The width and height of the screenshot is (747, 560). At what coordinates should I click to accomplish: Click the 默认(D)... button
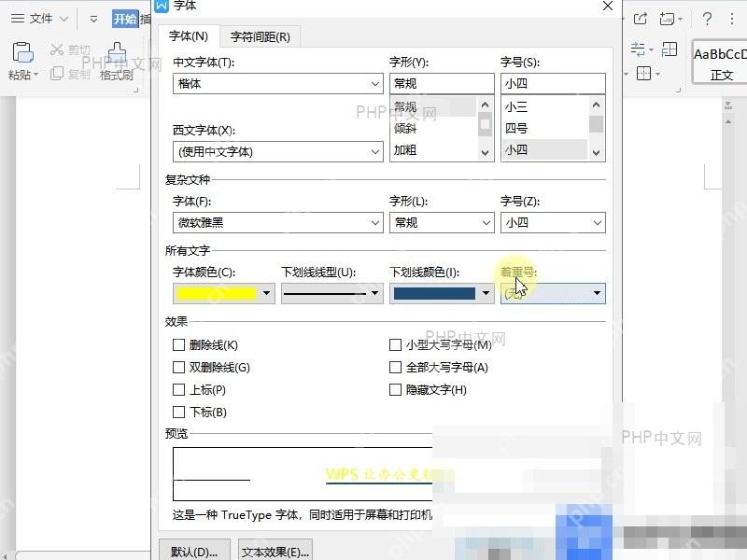[x=194, y=552]
